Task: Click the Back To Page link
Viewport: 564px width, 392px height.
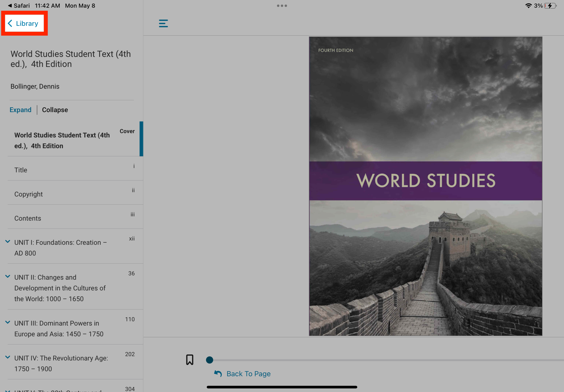Action: (242, 374)
